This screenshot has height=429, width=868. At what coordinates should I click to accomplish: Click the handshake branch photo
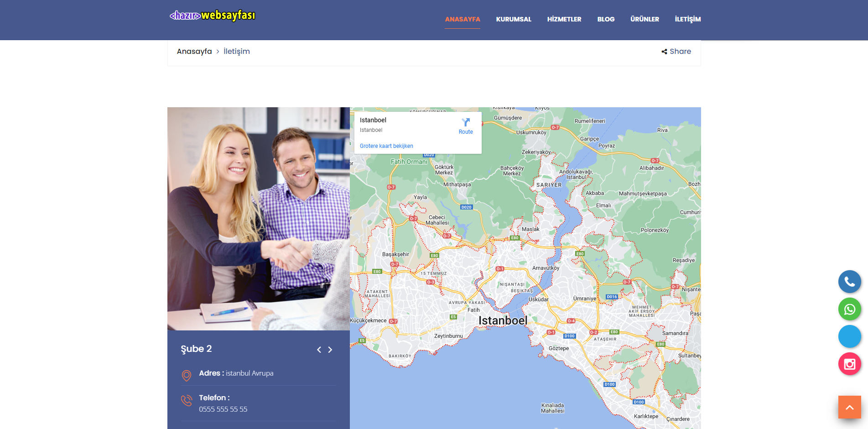tap(258, 219)
